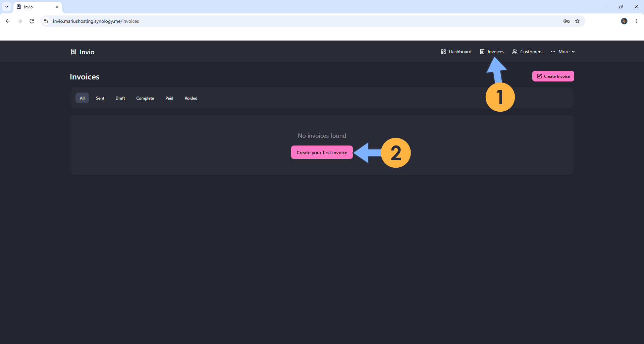Click Create your first invoice
The height and width of the screenshot is (344, 644).
coord(322,153)
